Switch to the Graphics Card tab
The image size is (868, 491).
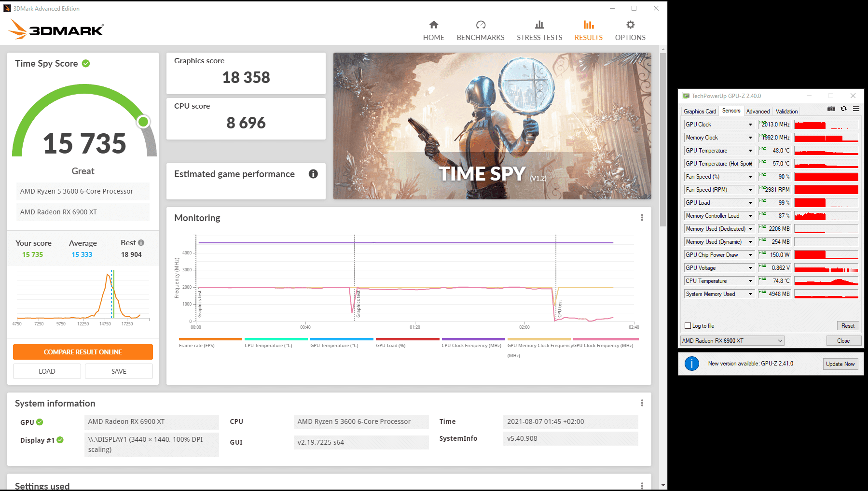(700, 112)
